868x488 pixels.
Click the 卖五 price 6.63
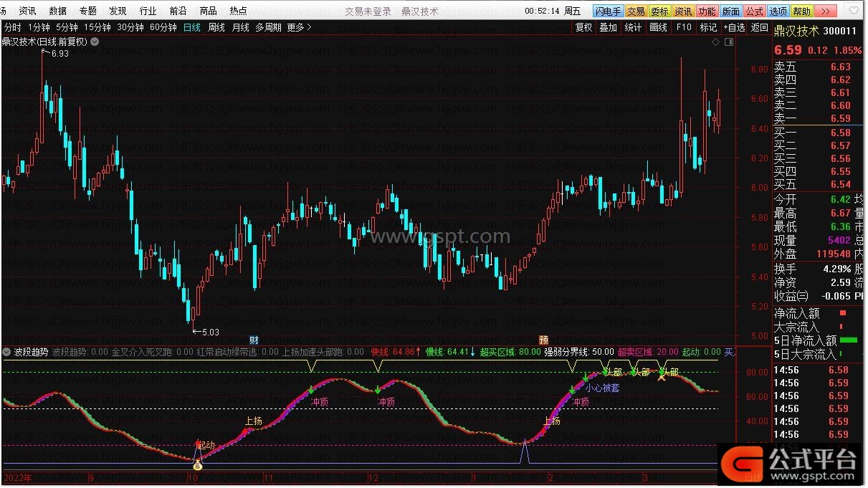click(x=840, y=67)
